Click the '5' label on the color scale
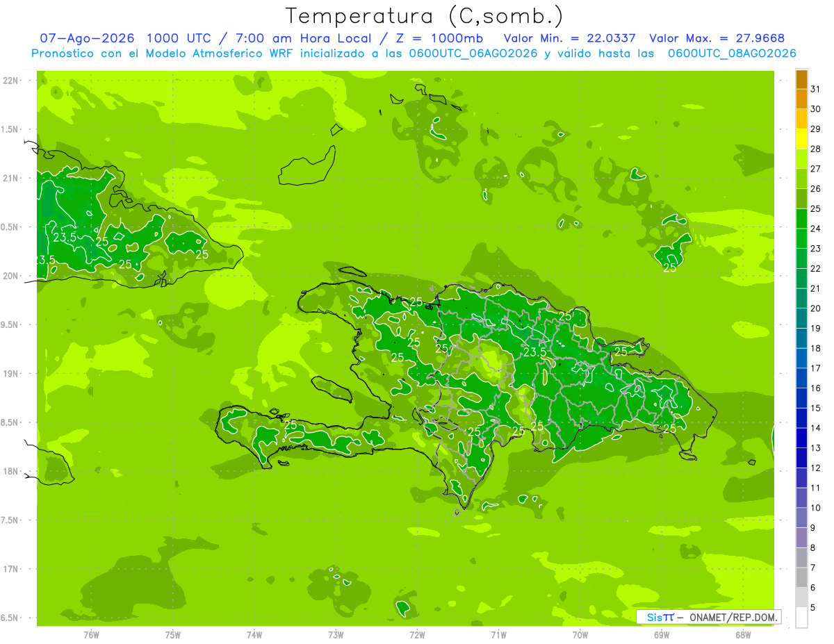 click(x=813, y=608)
